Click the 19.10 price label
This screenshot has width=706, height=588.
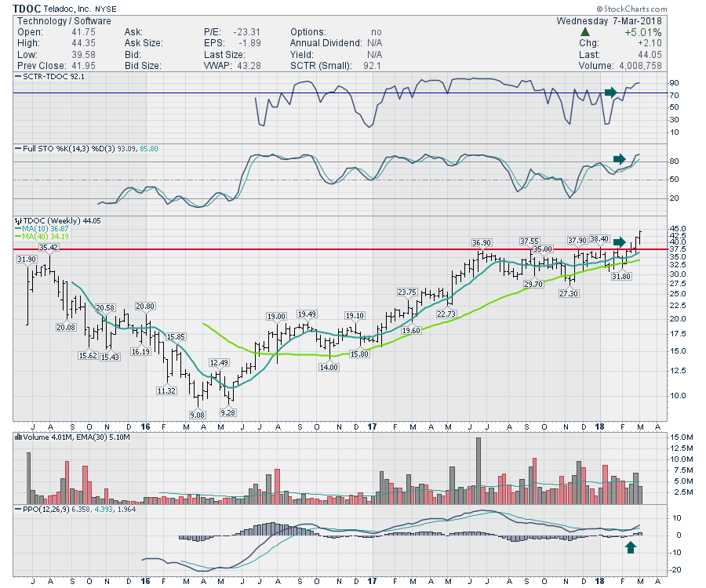click(355, 315)
